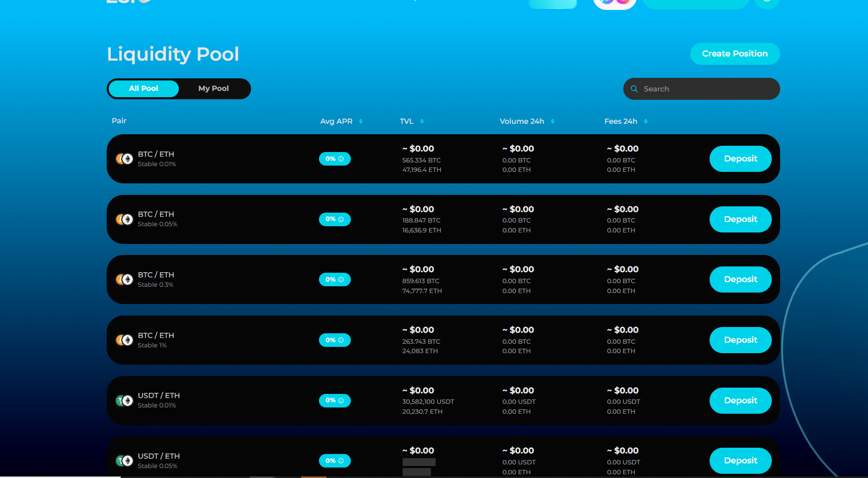The image size is (868, 478).
Task: Deposit into the USDT/ETH Stable 0.01% pool
Action: (x=740, y=401)
